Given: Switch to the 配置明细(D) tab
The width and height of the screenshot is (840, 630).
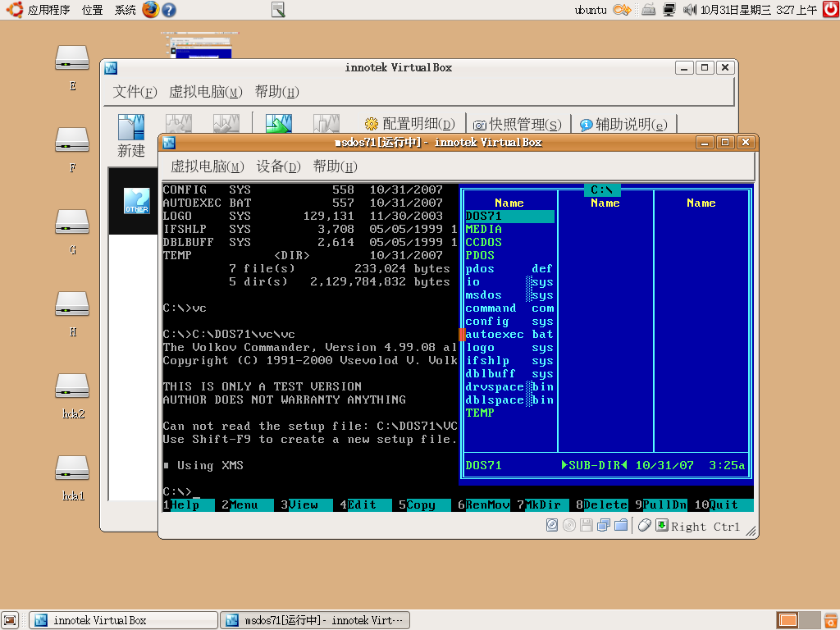Looking at the screenshot, I should pyautogui.click(x=410, y=125).
